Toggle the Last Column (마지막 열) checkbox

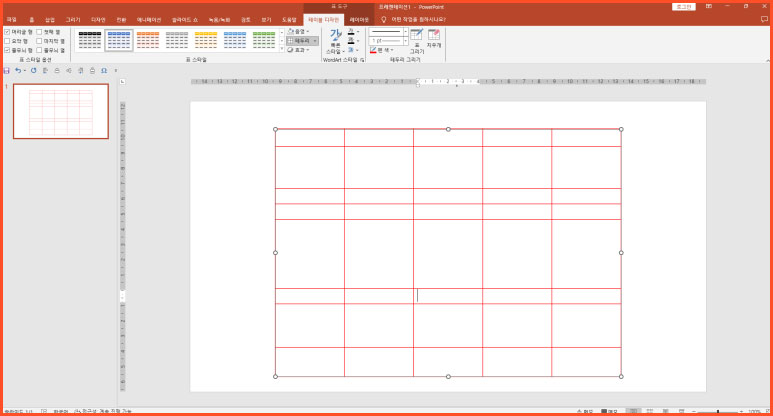pyautogui.click(x=39, y=41)
